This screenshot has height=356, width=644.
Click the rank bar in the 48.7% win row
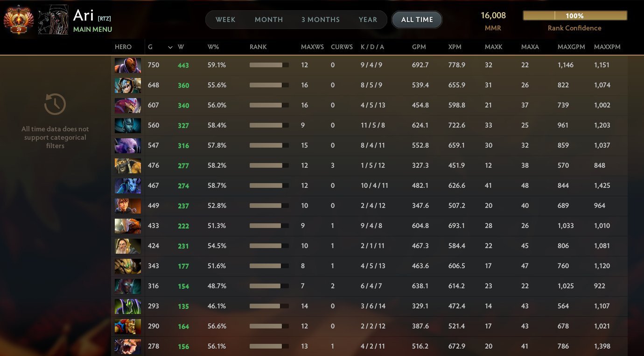[269, 286]
